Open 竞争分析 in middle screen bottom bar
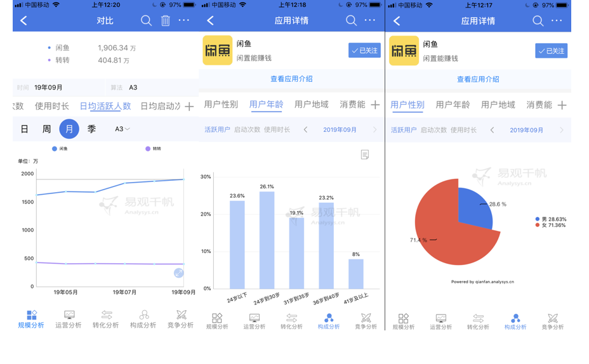Viewport: 589px width, 364px height. [x=366, y=322]
